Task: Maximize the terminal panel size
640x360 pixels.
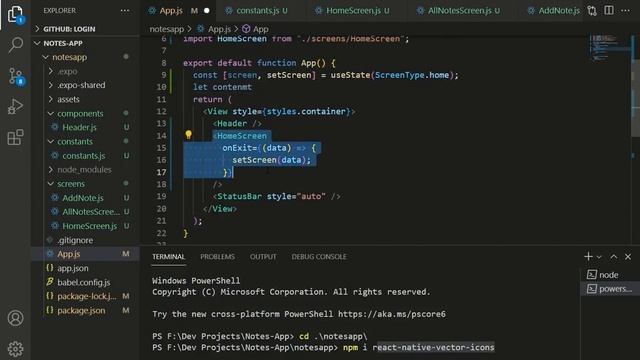Action: [613, 256]
